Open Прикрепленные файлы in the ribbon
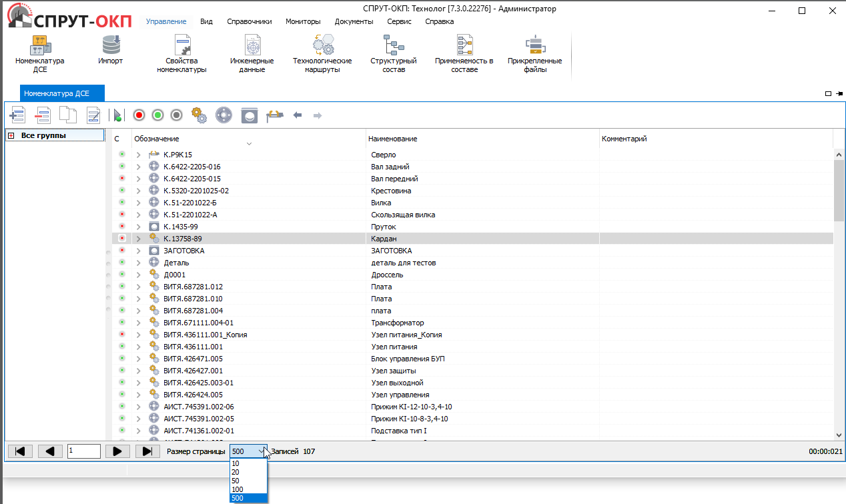This screenshot has height=504, width=846. 534,53
